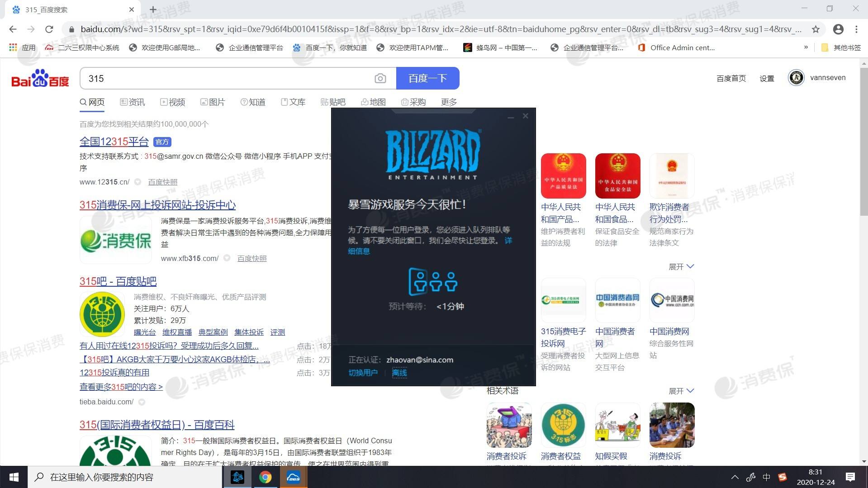Show hidden system tray icons
The width and height of the screenshot is (868, 488).
click(735, 477)
